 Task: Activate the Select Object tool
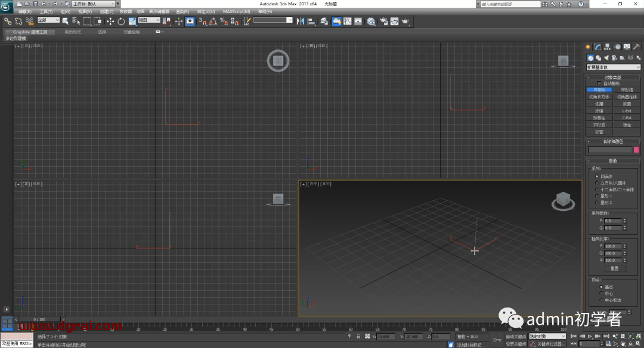(66, 21)
